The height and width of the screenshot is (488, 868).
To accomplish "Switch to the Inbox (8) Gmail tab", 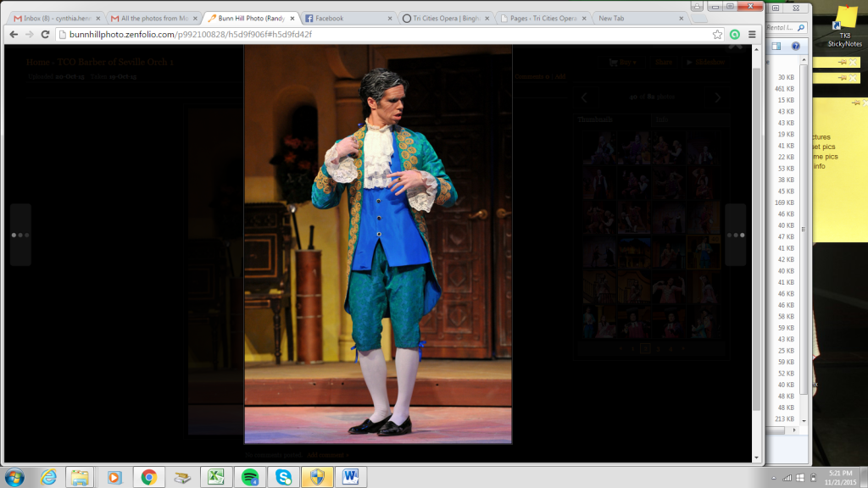I will pos(56,18).
